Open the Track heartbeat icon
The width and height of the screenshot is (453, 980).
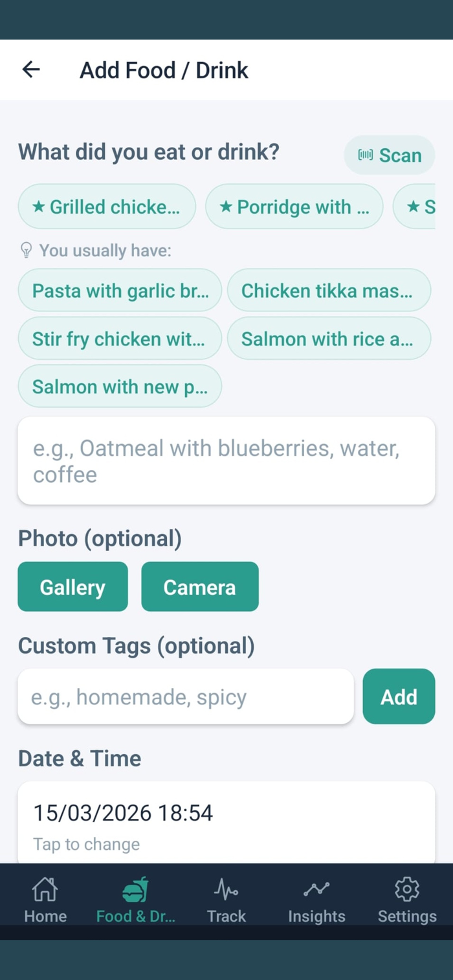point(226,890)
